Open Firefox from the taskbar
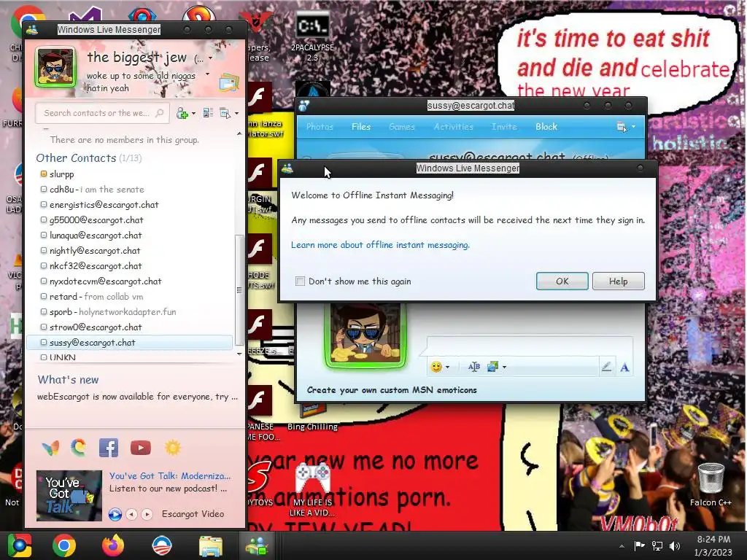Screen dimensions: 747x560 click(113, 545)
